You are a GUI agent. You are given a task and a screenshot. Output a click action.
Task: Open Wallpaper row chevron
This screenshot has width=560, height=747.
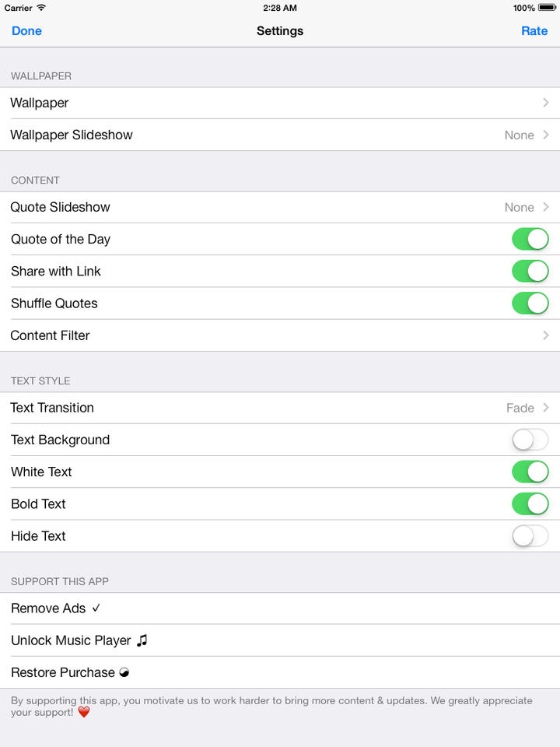click(x=545, y=103)
